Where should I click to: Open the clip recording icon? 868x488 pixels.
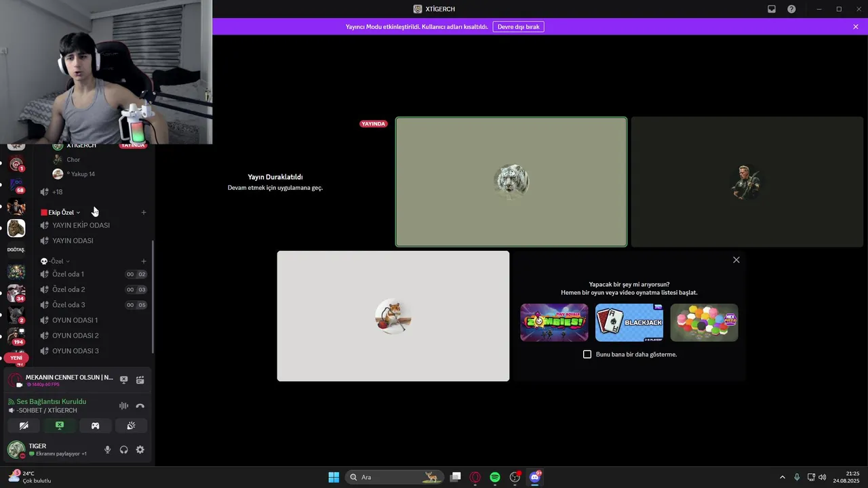(140, 380)
